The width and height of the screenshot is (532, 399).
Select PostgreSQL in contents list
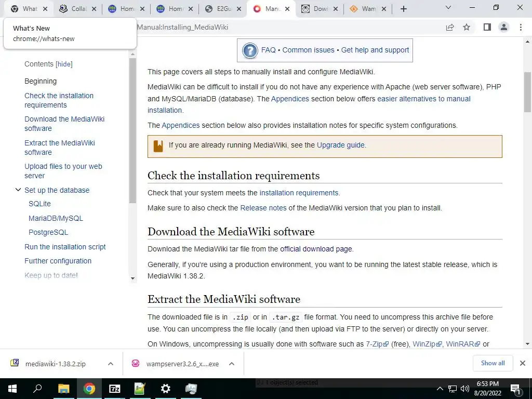[48, 232]
